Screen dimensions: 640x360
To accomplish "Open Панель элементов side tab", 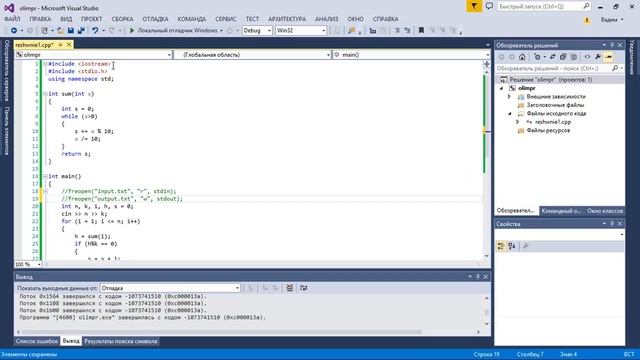I will (7, 131).
